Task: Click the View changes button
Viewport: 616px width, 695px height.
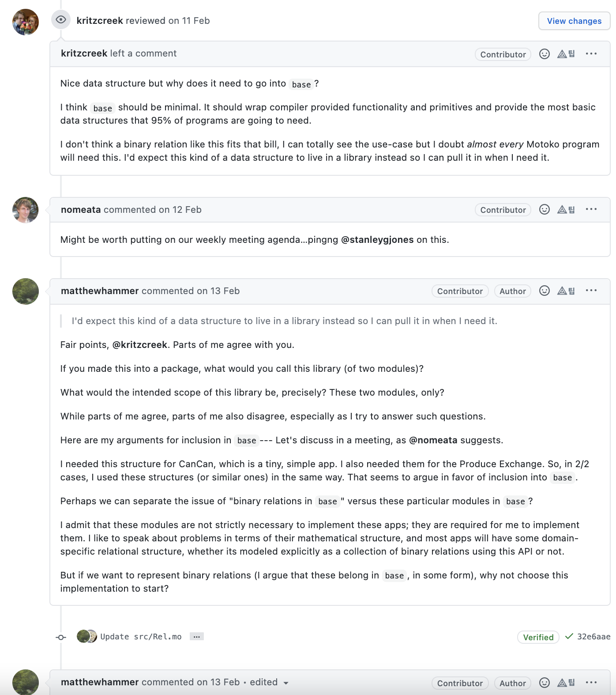Action: [574, 21]
